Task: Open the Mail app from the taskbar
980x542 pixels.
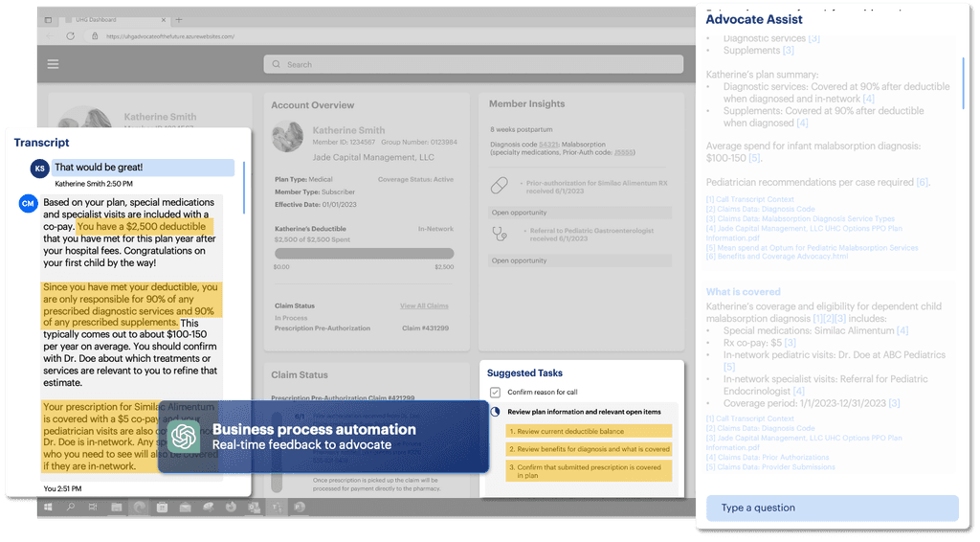Action: click(x=185, y=507)
